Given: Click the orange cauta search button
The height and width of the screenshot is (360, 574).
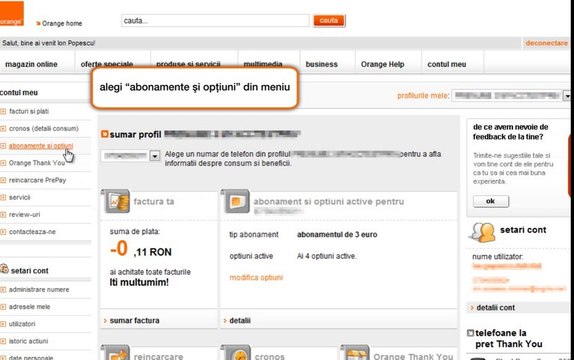Looking at the screenshot, I should [x=329, y=21].
